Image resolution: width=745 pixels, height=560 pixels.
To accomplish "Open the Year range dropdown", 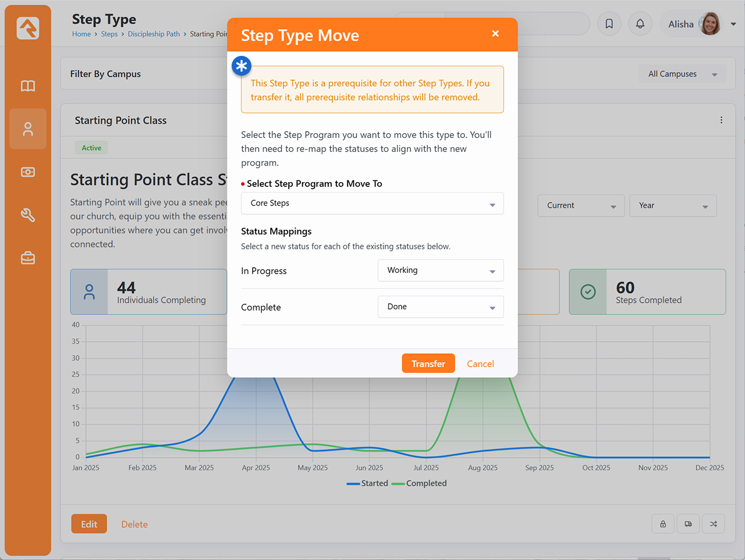I will [672, 205].
